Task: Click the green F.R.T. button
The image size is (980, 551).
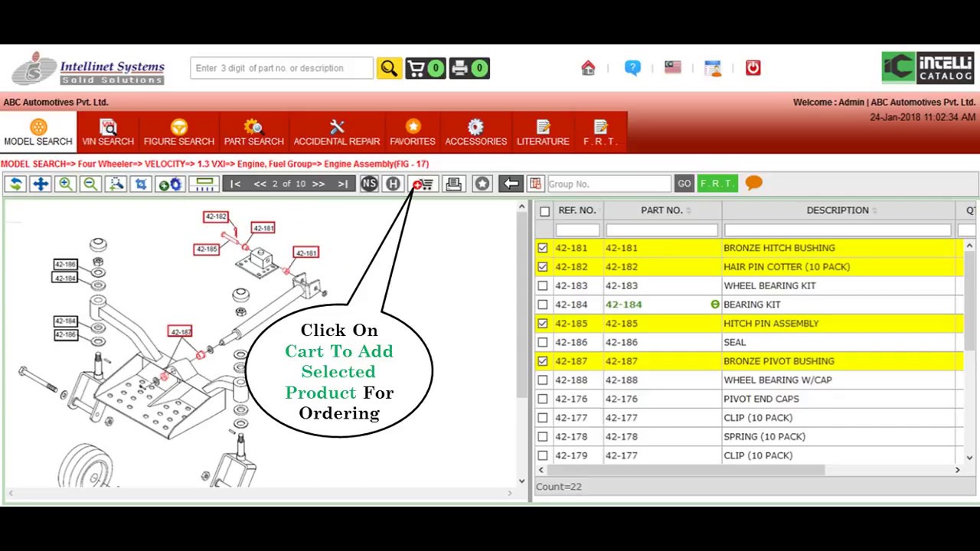Action: point(717,184)
